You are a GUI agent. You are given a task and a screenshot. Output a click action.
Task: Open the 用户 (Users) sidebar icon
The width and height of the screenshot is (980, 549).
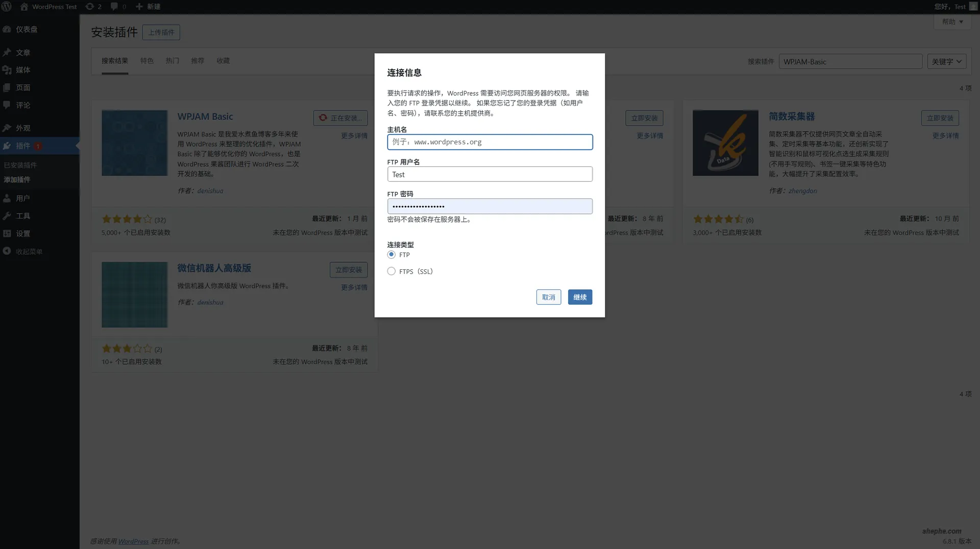(7, 198)
